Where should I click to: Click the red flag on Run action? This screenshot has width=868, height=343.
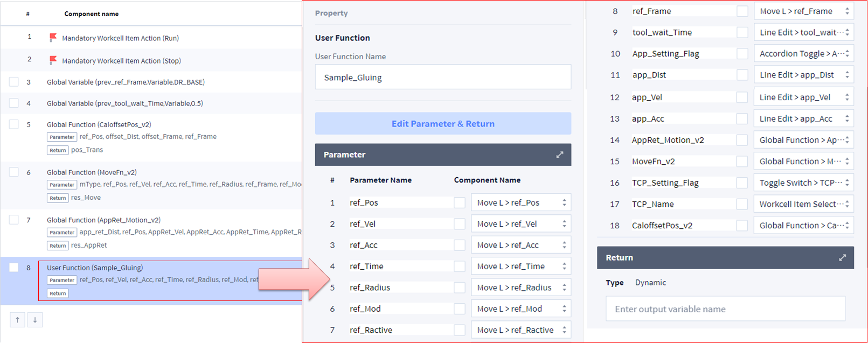coord(53,38)
